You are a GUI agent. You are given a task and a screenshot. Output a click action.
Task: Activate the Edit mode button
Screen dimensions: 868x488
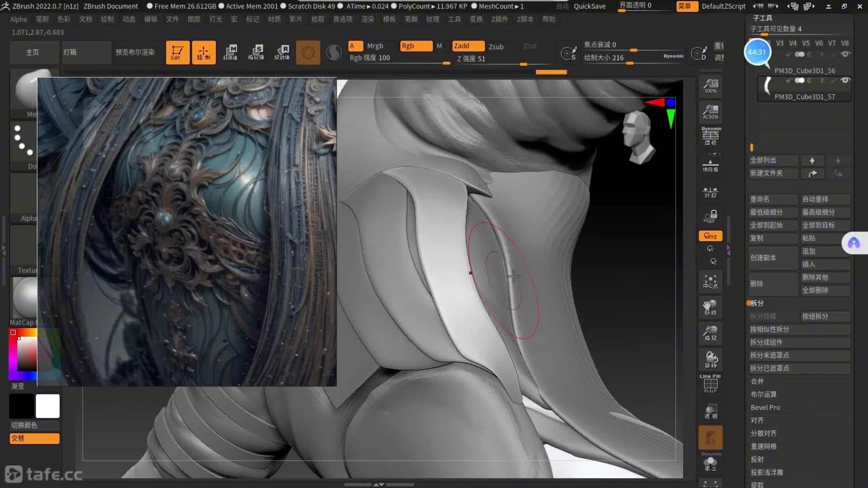click(x=177, y=52)
